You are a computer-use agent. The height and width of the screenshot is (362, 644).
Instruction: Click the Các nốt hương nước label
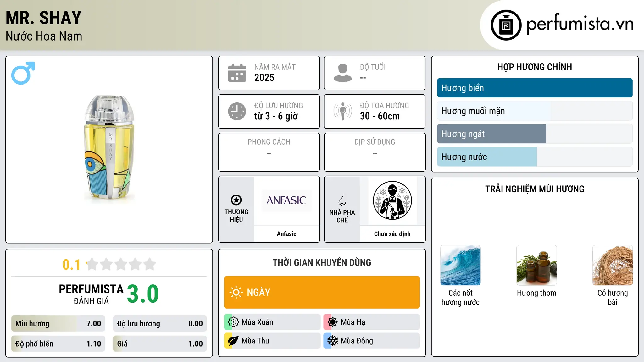coord(460,298)
